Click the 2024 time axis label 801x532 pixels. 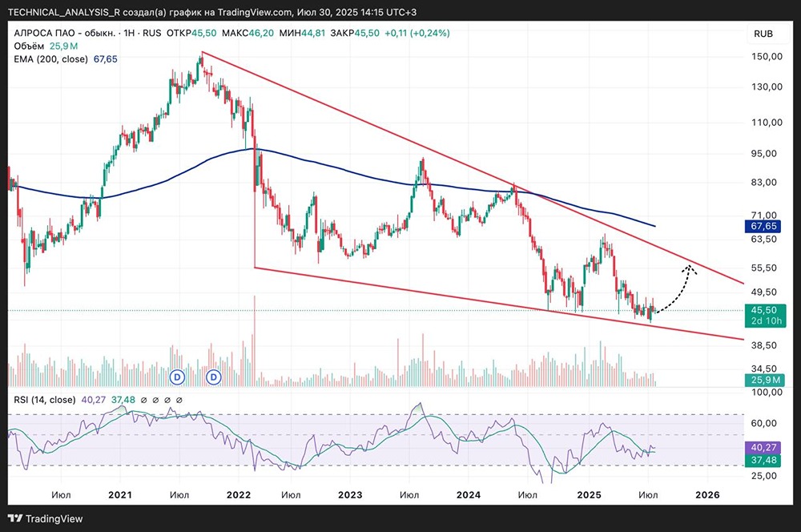pos(469,494)
